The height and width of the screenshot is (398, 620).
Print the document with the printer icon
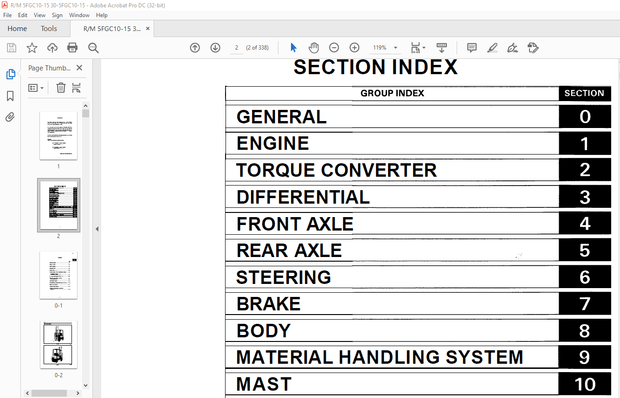(72, 48)
